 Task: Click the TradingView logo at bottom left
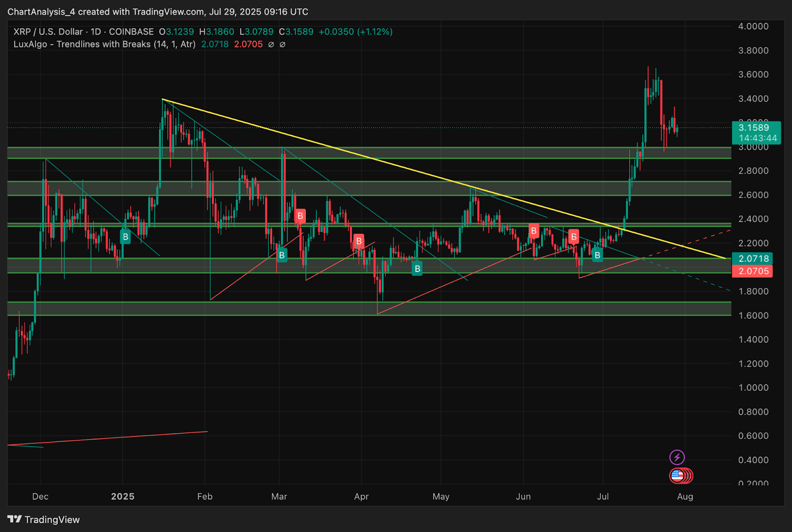[44, 519]
